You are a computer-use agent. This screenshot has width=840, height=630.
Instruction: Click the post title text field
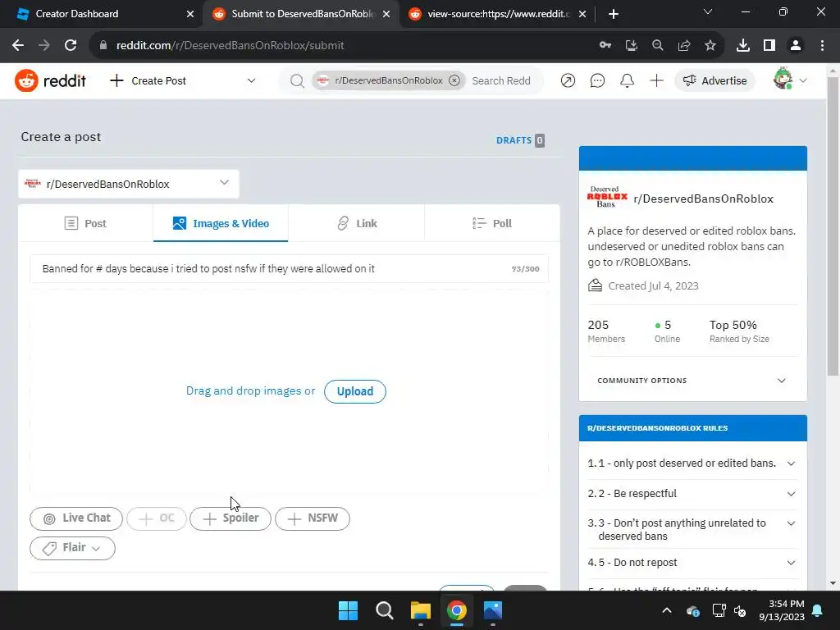click(290, 269)
